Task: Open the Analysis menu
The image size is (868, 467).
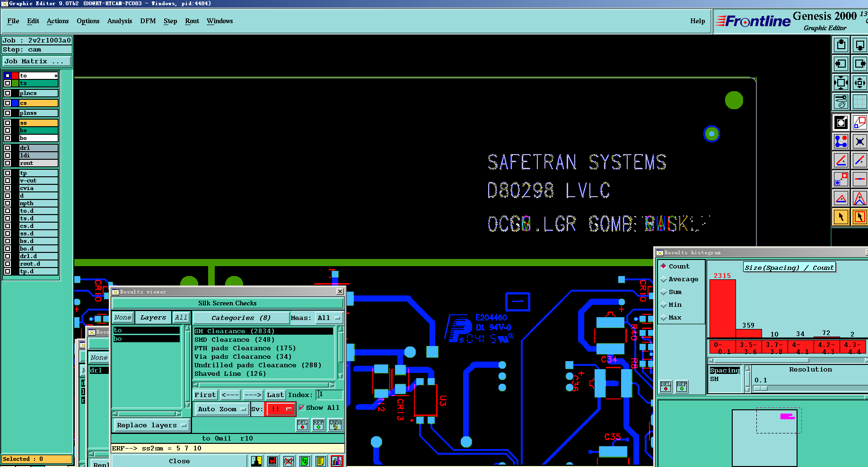Action: 120,21
